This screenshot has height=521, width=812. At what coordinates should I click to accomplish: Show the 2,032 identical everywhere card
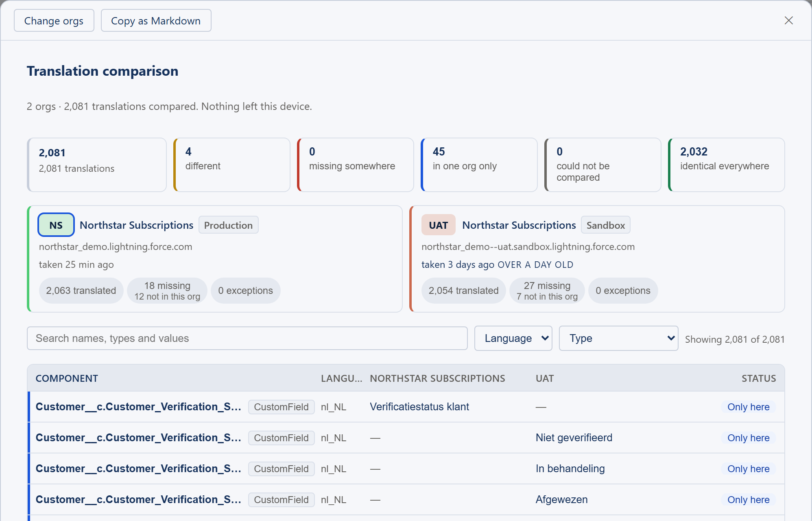(727, 165)
